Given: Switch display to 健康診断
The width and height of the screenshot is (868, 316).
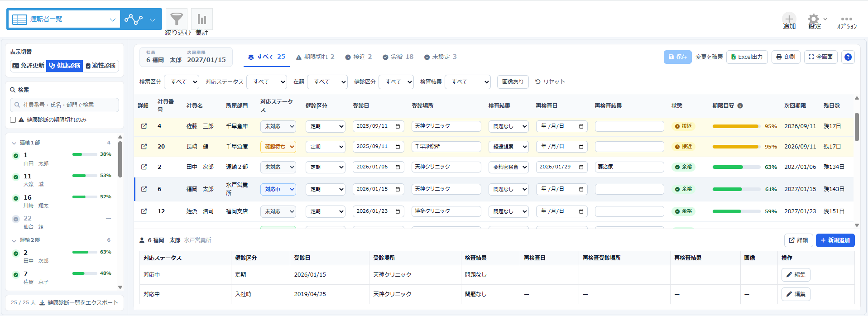Looking at the screenshot, I should point(64,66).
